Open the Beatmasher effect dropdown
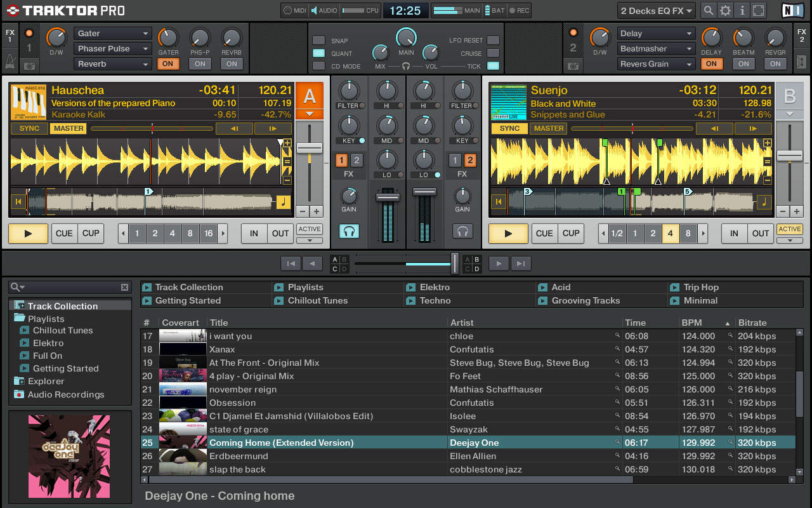This screenshot has width=812, height=508. pyautogui.click(x=656, y=48)
